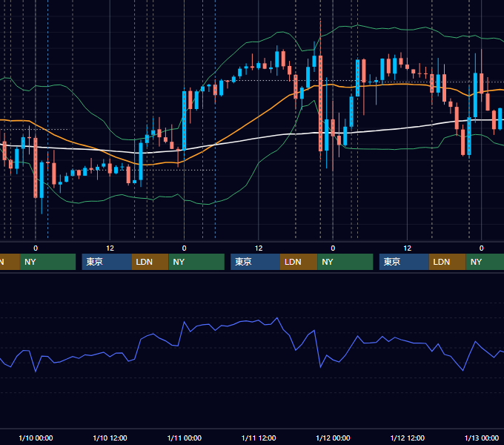This screenshot has height=445, width=504.
Task: Click the 1/12 12:00 date label
Action: tap(407, 438)
